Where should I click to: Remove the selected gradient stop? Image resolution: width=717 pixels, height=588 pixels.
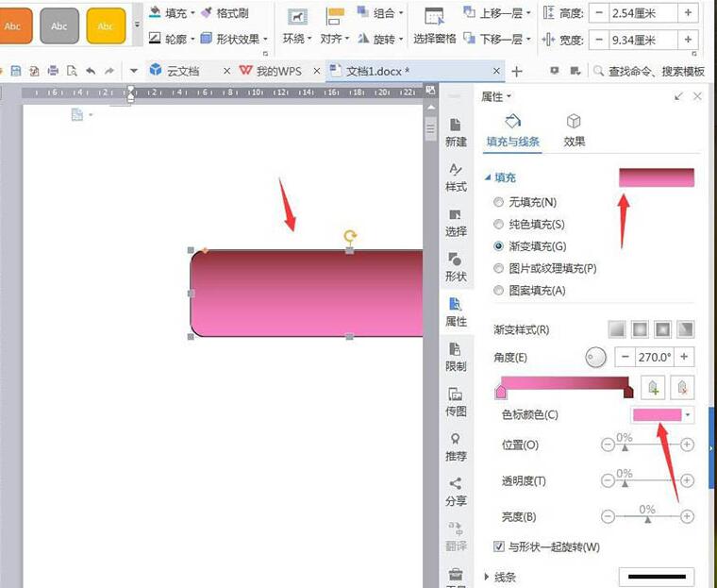click(x=682, y=388)
